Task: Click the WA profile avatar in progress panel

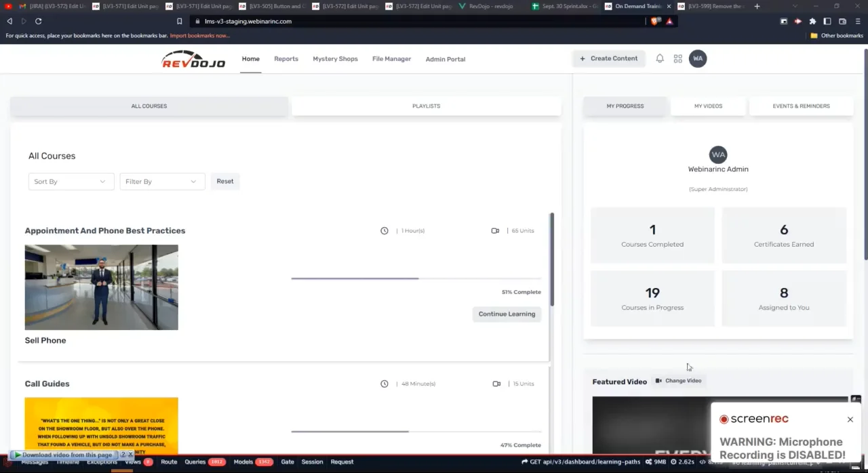Action: (718, 155)
